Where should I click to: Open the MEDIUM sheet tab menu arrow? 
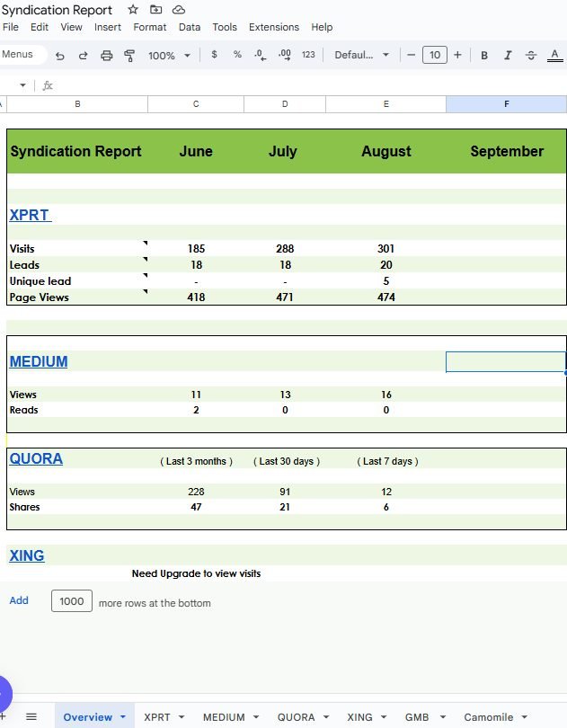click(x=256, y=717)
